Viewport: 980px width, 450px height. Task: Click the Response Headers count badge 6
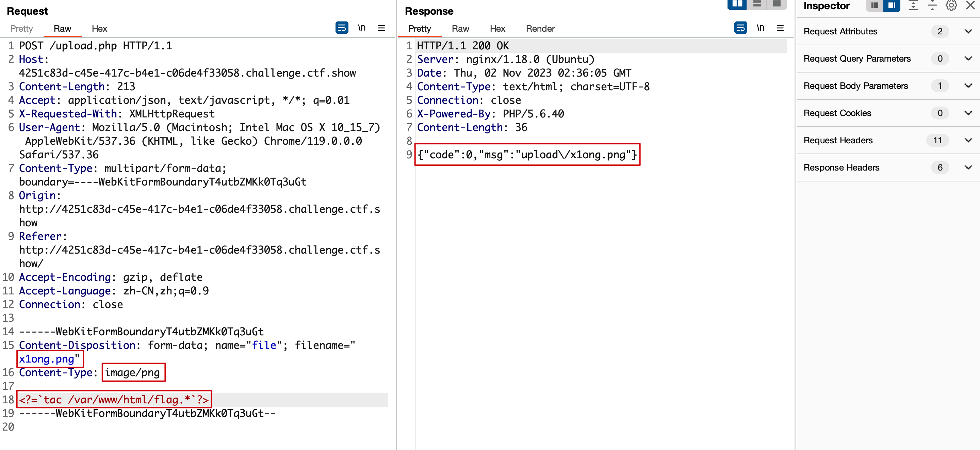click(x=940, y=167)
